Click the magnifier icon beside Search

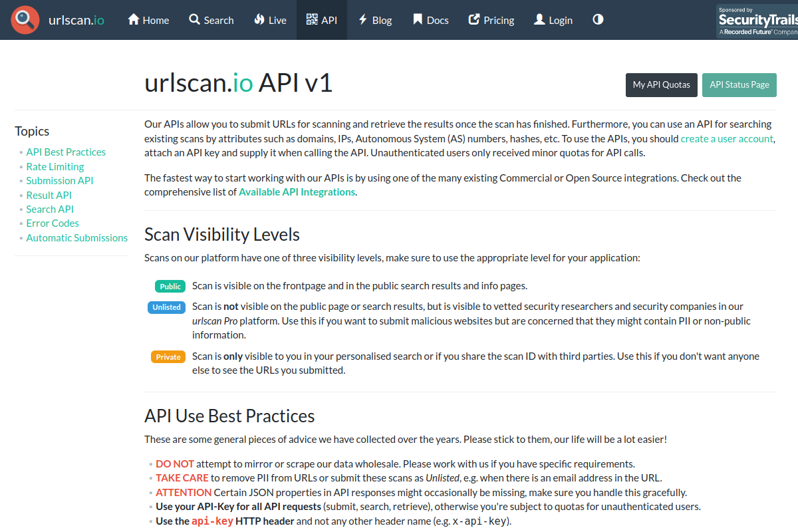[194, 20]
